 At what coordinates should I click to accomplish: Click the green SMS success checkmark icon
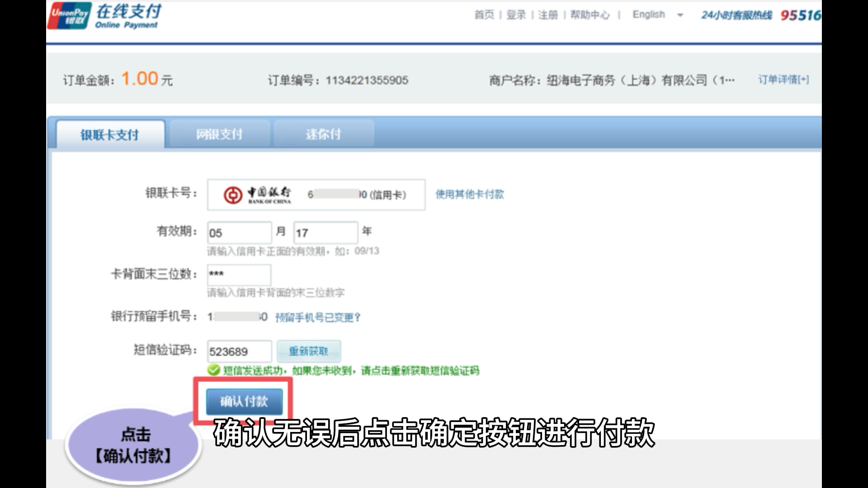213,371
